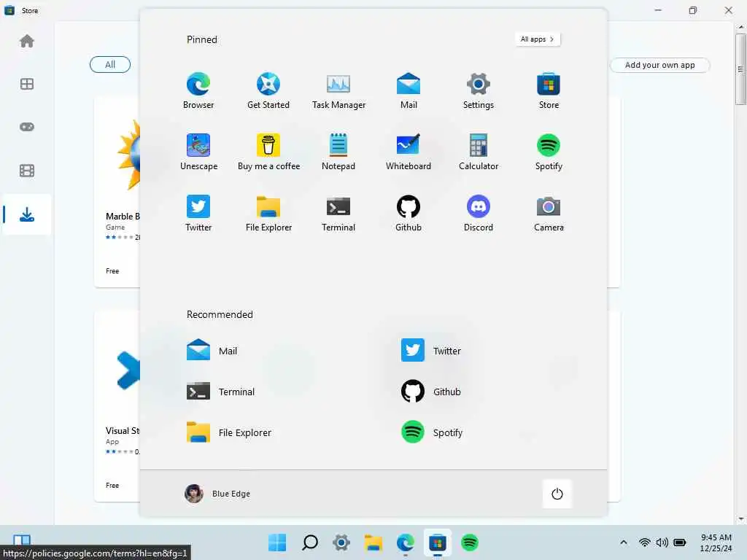This screenshot has height=560, width=747.
Task: Open Edge browser from taskbar
Action: [406, 542]
